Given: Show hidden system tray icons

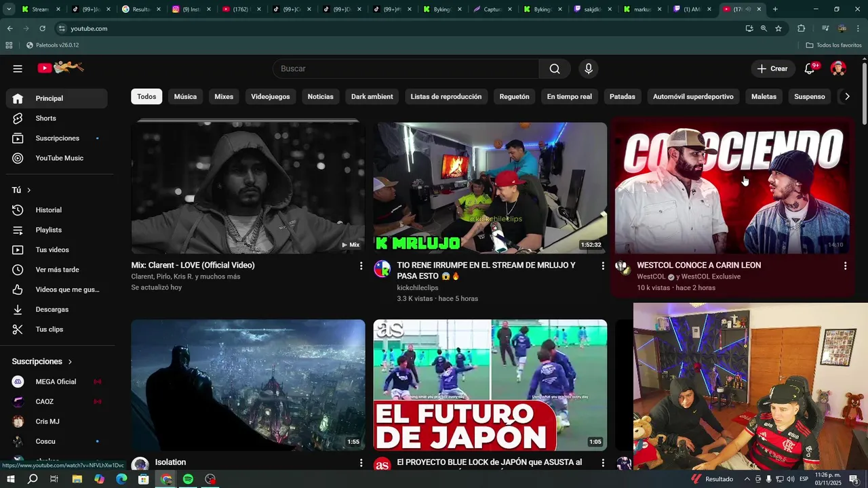Looking at the screenshot, I should [747, 479].
